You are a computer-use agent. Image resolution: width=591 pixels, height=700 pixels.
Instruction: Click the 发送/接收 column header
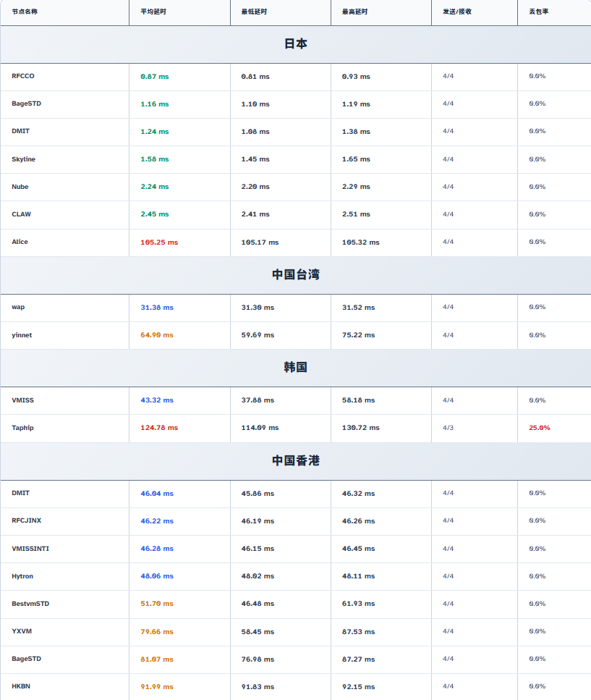[x=457, y=12]
